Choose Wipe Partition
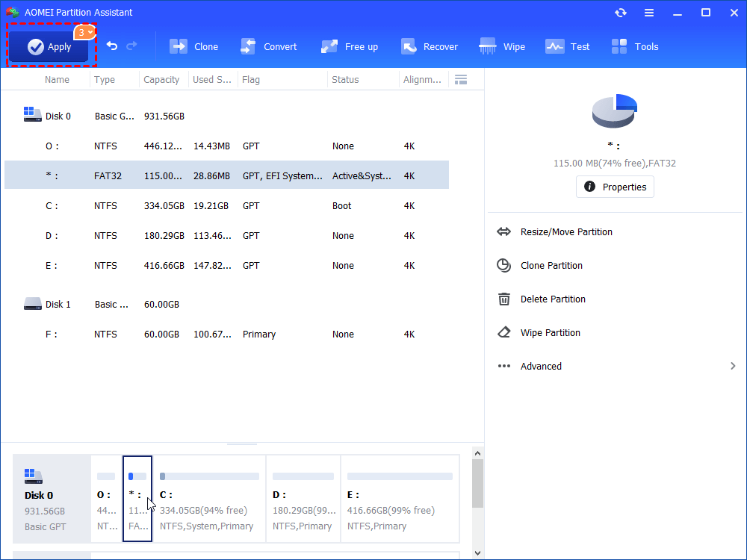 tap(551, 332)
